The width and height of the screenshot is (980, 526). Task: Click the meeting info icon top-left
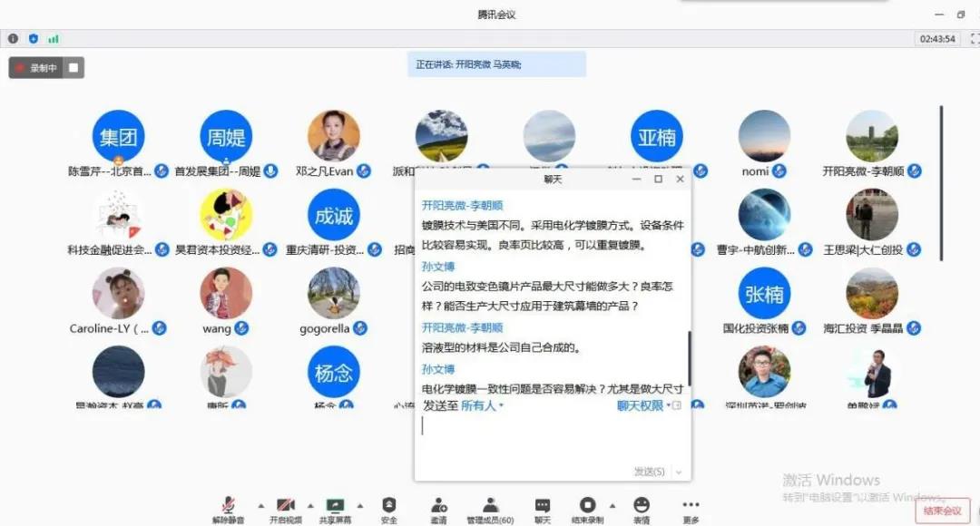pyautogui.click(x=13, y=39)
